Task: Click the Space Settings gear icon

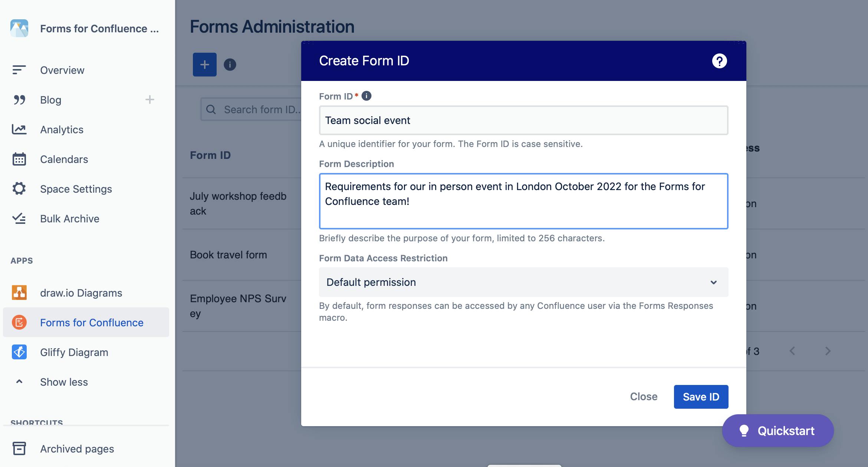Action: 19,189
